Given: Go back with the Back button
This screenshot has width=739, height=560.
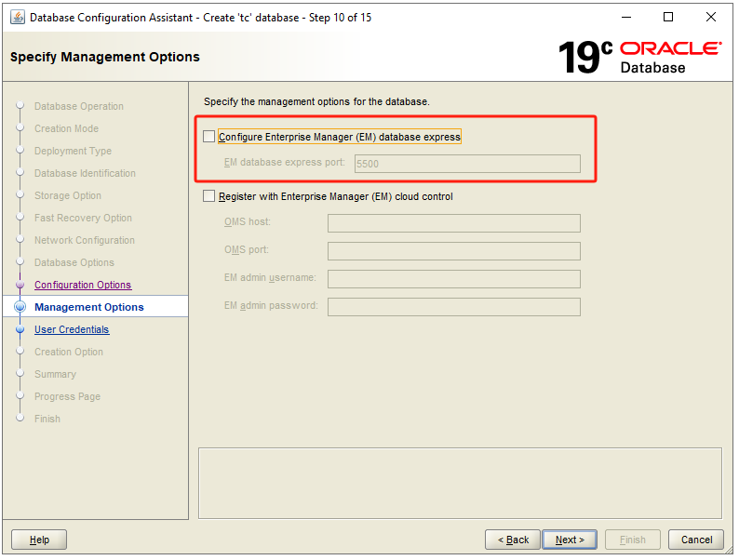Looking at the screenshot, I should [513, 540].
